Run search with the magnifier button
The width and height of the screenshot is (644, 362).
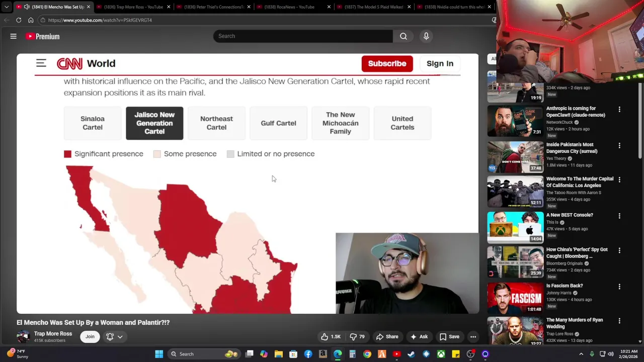click(x=404, y=36)
